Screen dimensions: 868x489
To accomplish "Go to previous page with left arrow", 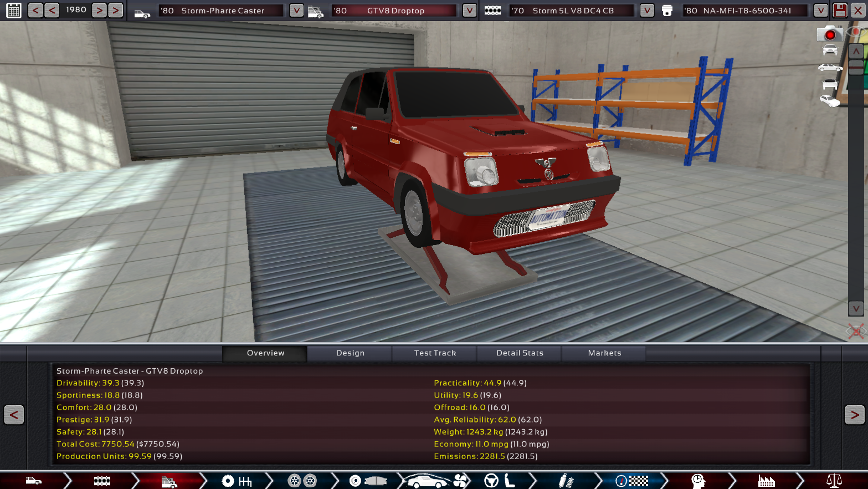I will click(14, 415).
